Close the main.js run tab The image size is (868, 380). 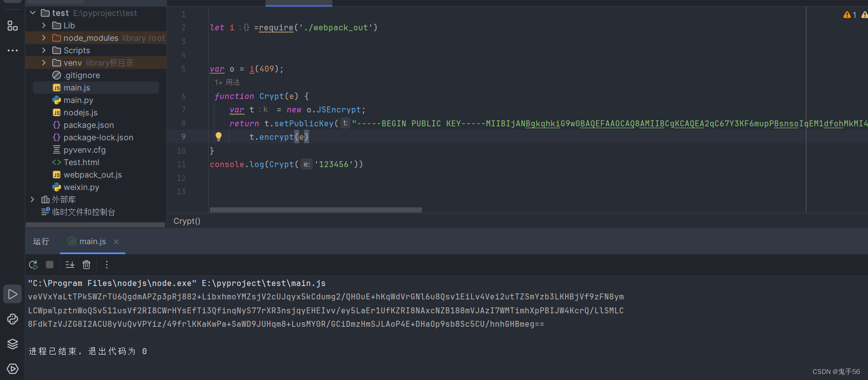[116, 242]
